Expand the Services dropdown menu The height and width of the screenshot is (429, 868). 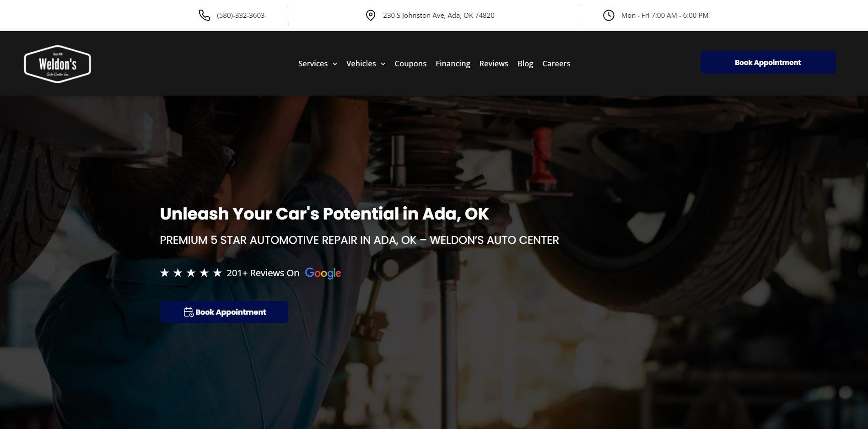pos(313,64)
